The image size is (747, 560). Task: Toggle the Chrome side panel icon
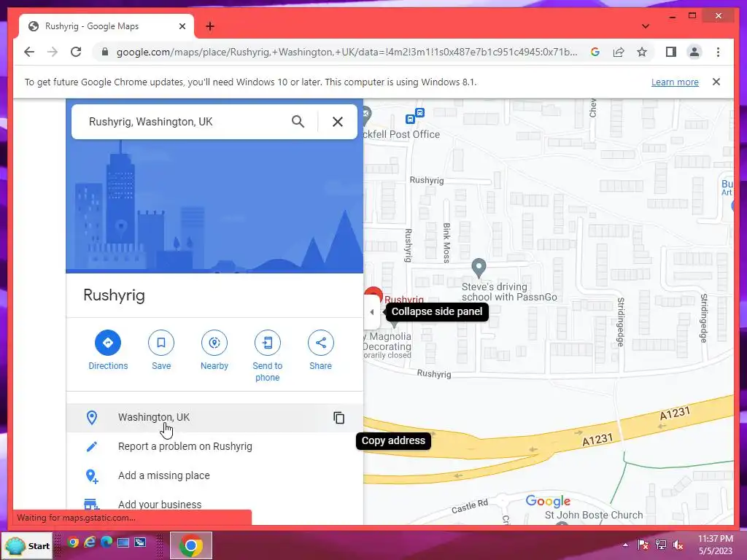coord(671,52)
